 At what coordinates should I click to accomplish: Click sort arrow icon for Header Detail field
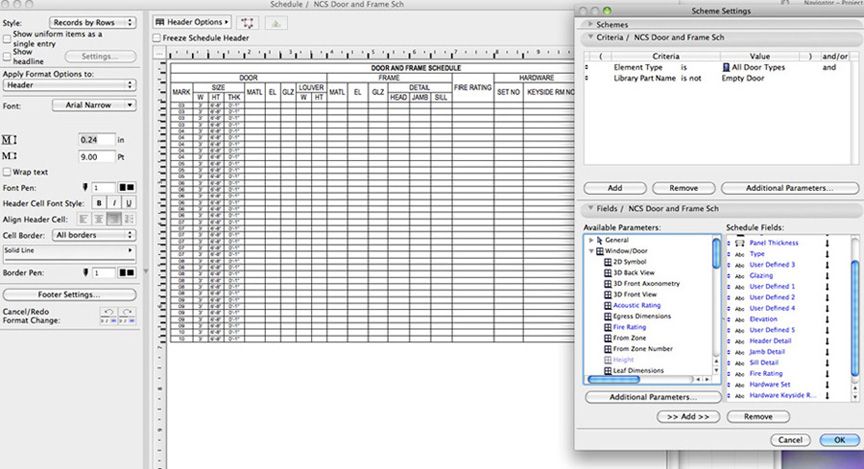point(827,341)
